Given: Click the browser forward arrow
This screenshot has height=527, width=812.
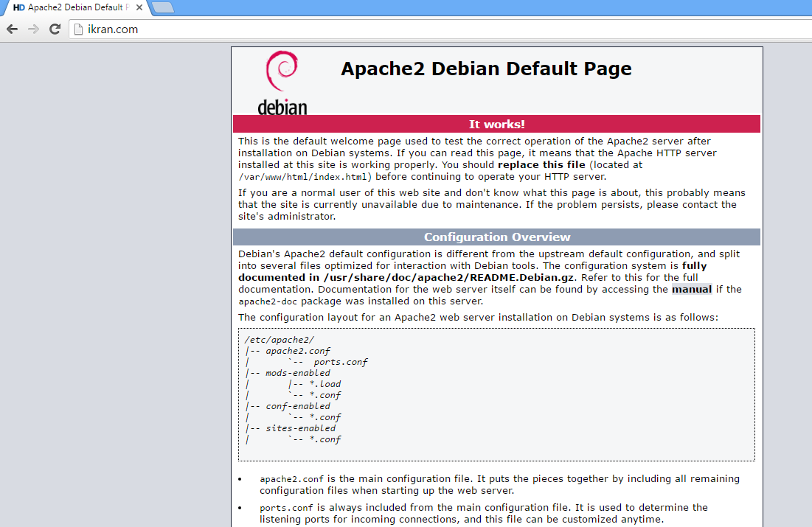Looking at the screenshot, I should tap(34, 29).
